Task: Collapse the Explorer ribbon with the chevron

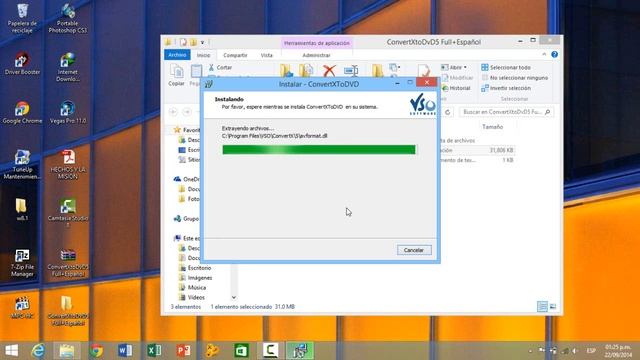Action: tap(544, 54)
